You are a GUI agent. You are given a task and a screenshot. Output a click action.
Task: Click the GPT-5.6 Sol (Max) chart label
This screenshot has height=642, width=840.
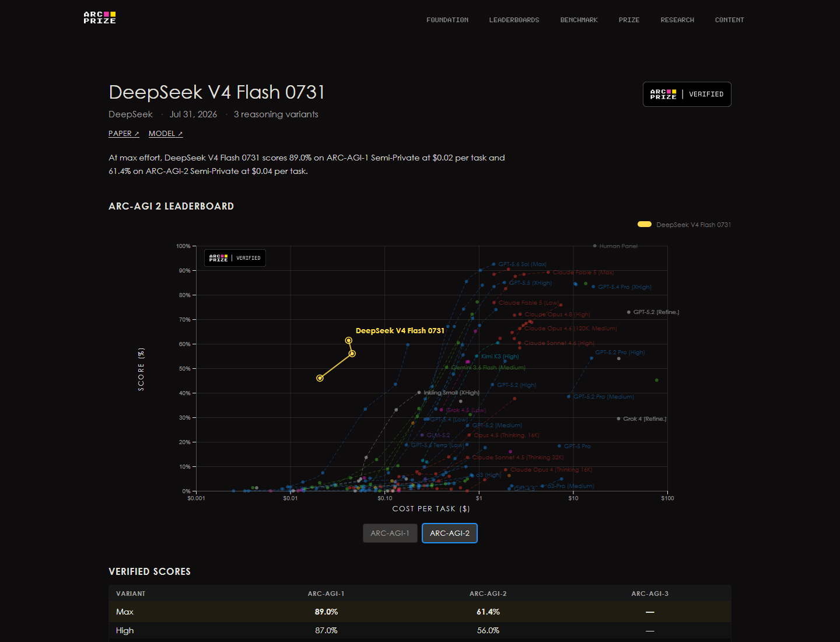[x=522, y=264]
